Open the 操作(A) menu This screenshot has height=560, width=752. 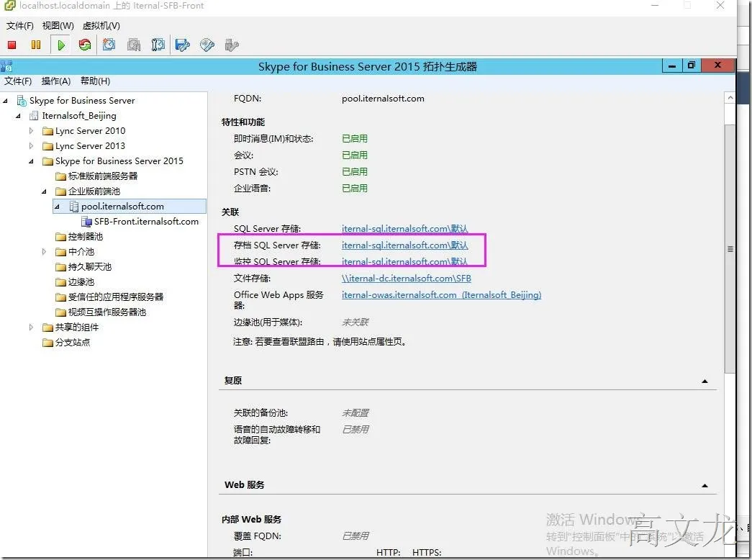click(x=56, y=81)
